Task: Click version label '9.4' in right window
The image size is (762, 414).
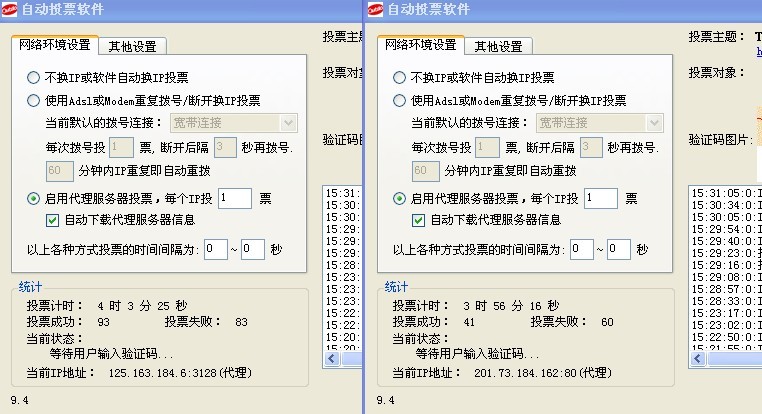Action: click(385, 400)
